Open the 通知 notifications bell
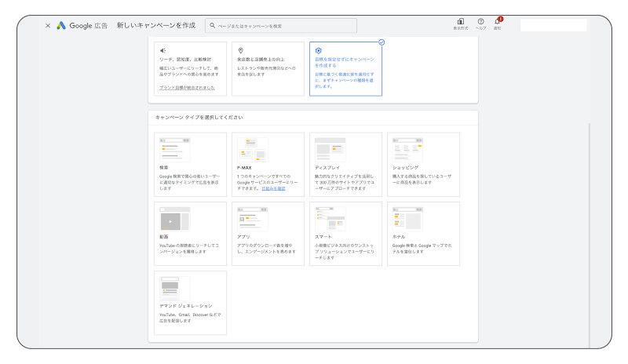The image size is (628, 364). [498, 24]
